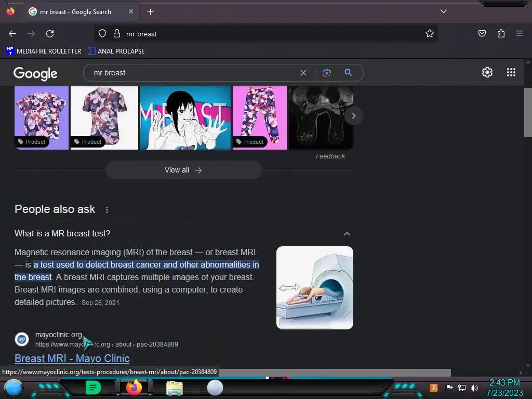532x399 pixels.
Task: Open the anime MrBeast illustration image
Action: (x=185, y=117)
